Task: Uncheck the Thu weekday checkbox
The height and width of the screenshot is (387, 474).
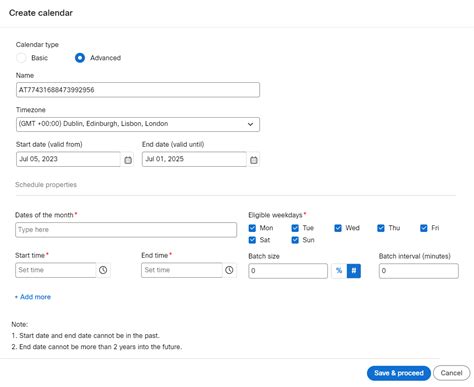Action: pyautogui.click(x=381, y=228)
